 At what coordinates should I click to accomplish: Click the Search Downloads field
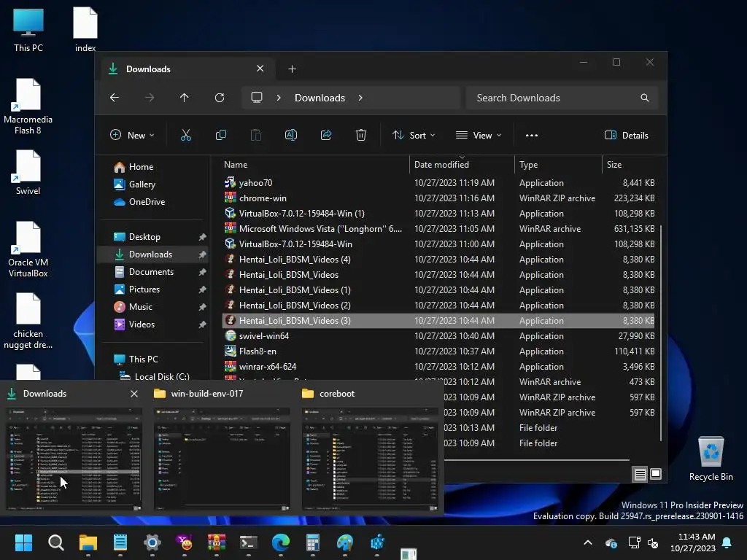pyautogui.click(x=562, y=98)
